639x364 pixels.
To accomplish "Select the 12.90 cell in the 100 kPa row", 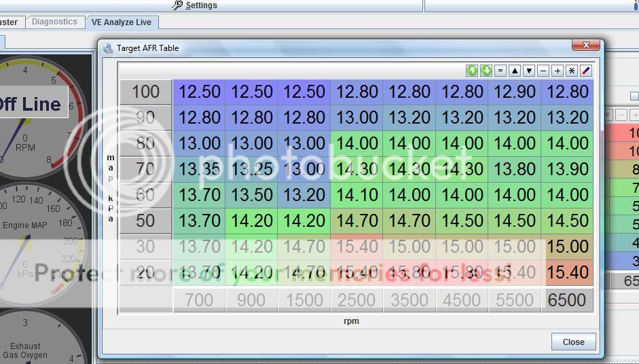I will (x=514, y=92).
